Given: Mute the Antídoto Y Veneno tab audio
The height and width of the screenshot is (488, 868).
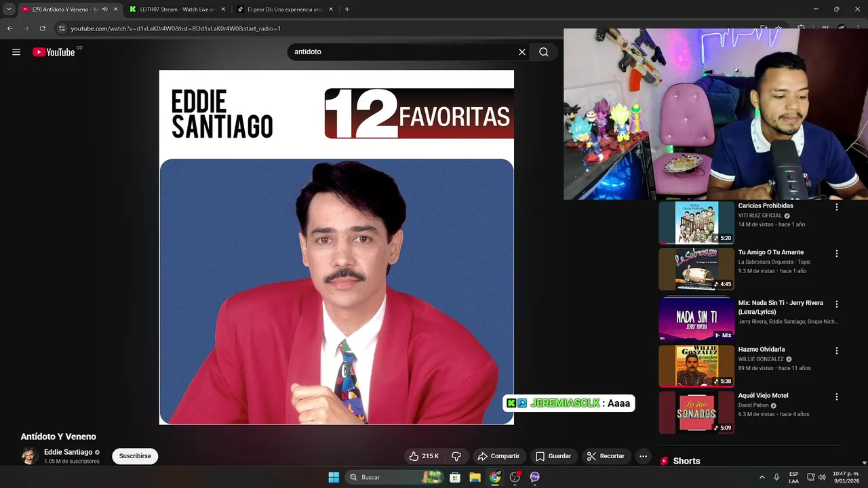Looking at the screenshot, I should tap(104, 9).
